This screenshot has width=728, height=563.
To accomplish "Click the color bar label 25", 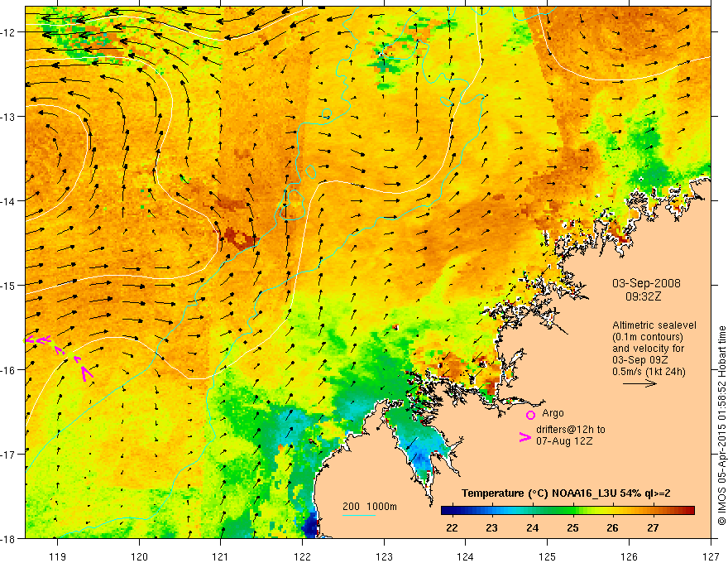I will (572, 527).
